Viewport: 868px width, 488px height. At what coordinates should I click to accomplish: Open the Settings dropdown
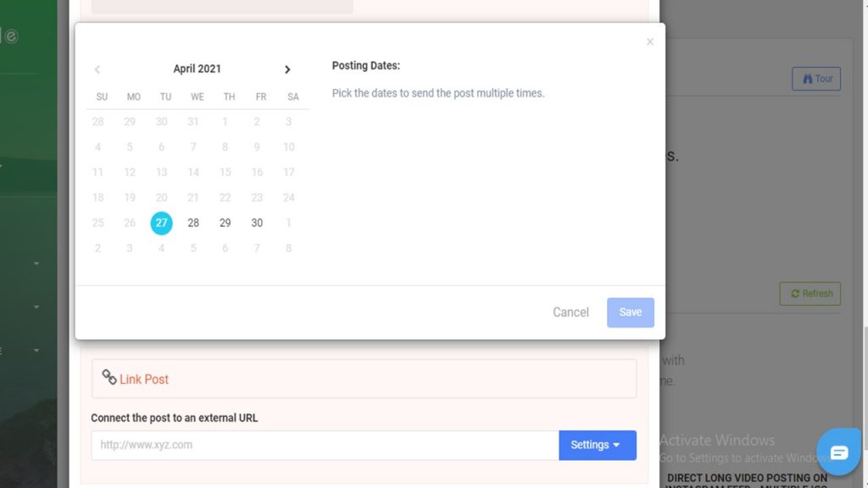(598, 445)
